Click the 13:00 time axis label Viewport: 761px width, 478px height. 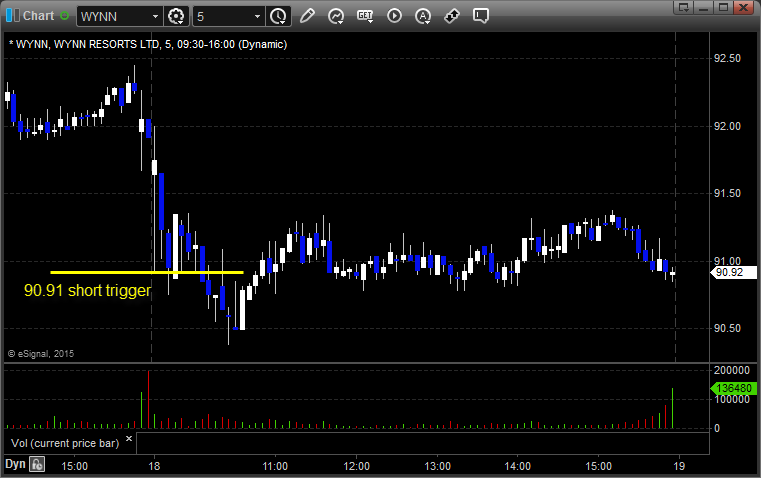coord(437,466)
